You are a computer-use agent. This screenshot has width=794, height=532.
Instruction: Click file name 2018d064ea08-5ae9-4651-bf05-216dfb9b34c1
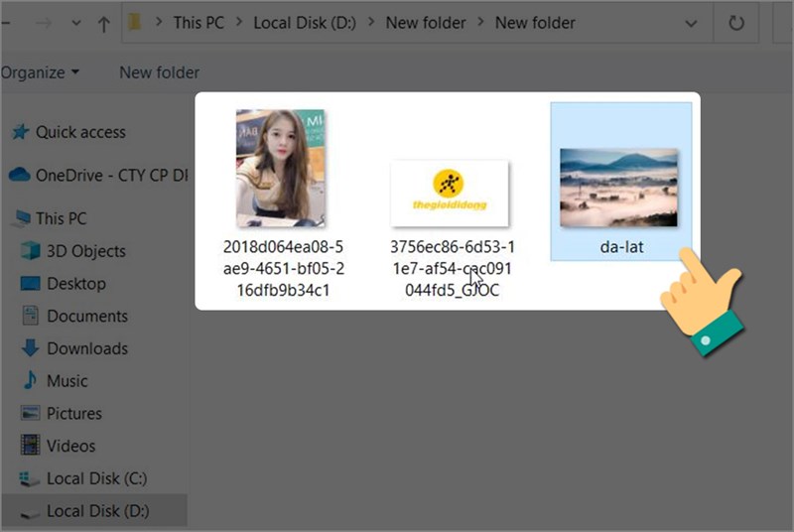pos(284,269)
